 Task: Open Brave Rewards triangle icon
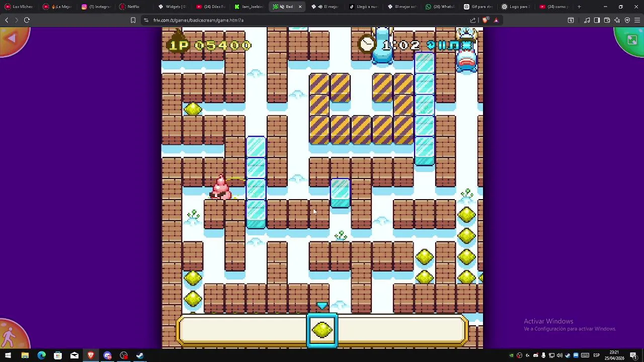pos(496,20)
